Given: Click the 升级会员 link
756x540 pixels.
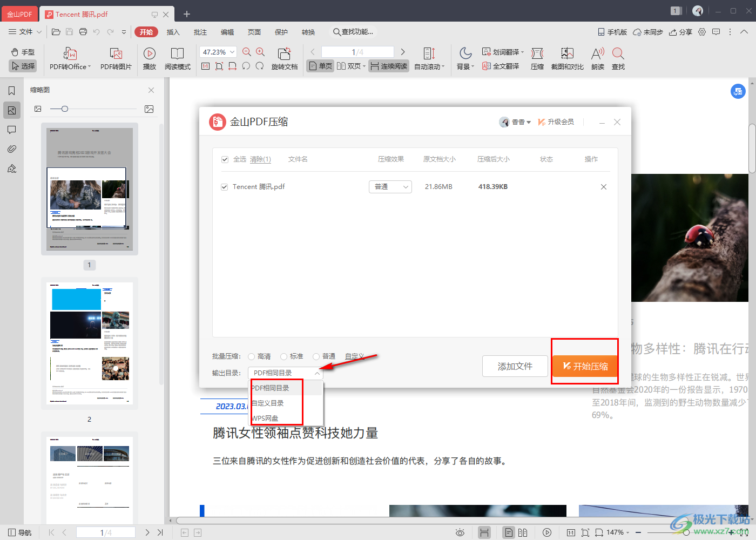Looking at the screenshot, I should [556, 122].
